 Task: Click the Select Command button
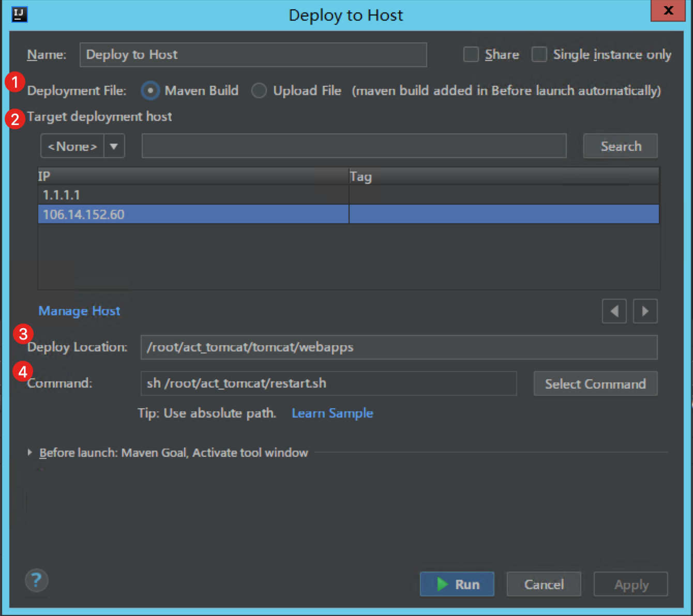point(595,383)
